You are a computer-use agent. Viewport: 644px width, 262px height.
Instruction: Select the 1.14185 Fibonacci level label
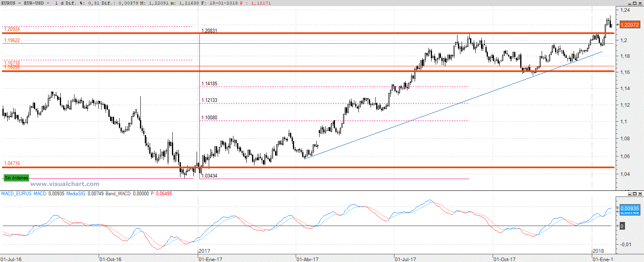click(209, 84)
